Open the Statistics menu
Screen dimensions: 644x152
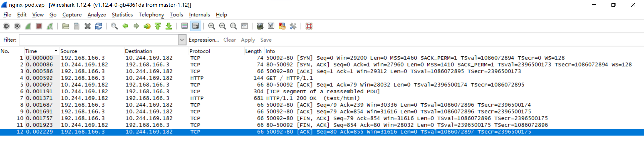click(x=122, y=15)
